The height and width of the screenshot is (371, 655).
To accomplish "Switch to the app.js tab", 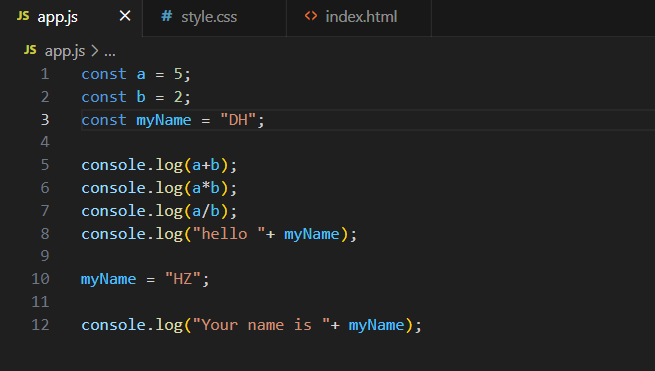I will 71,18.
